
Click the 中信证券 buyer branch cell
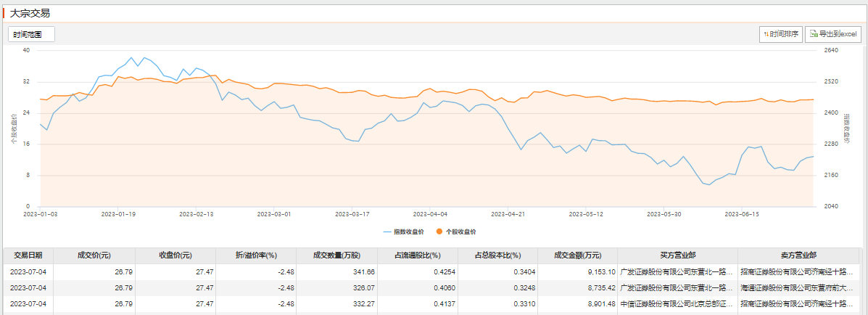point(677,304)
